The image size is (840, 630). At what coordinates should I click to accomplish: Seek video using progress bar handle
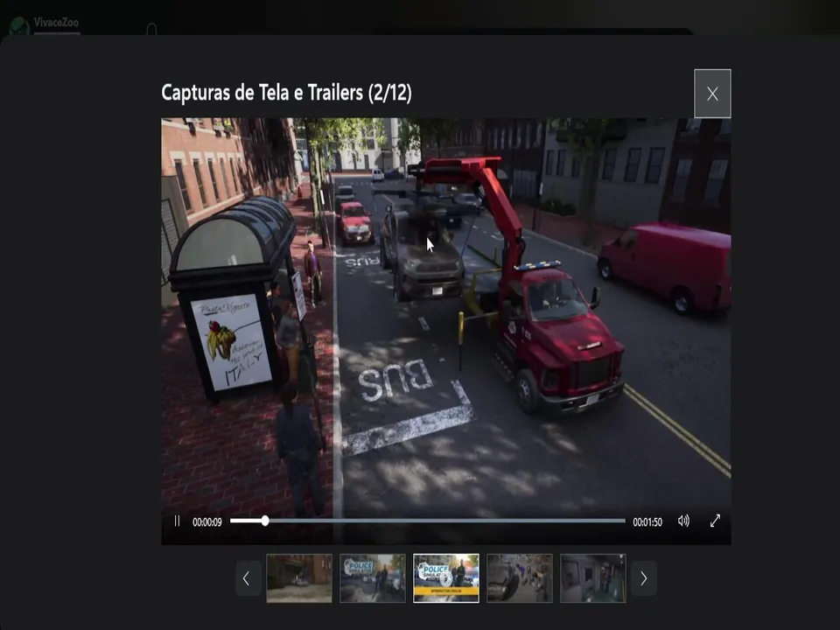[265, 521]
